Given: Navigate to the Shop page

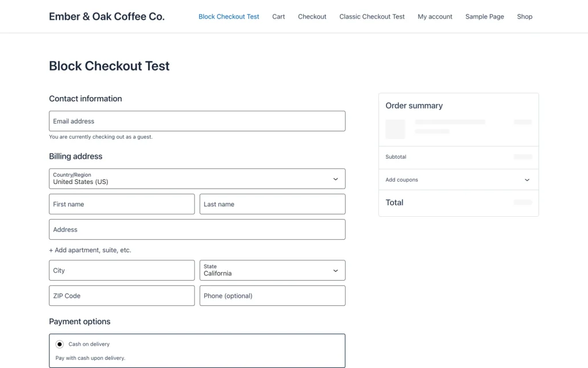Looking at the screenshot, I should (x=525, y=17).
